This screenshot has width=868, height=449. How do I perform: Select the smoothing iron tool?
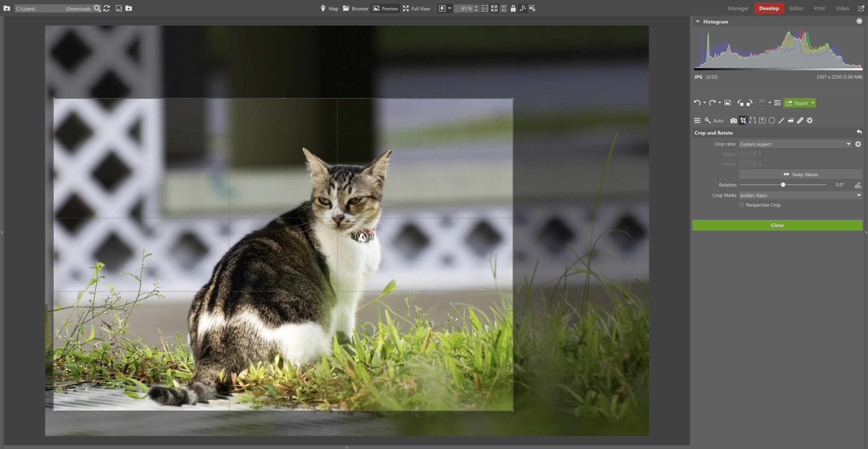pos(790,121)
